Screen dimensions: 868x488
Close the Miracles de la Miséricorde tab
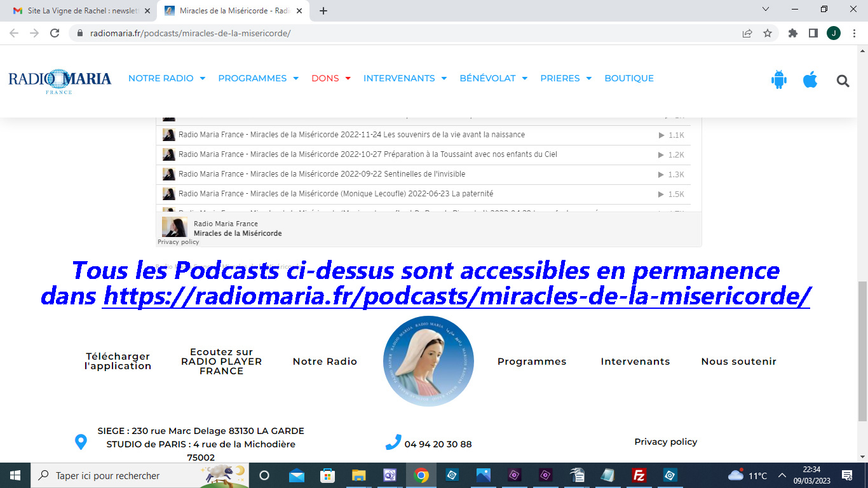[x=299, y=11]
